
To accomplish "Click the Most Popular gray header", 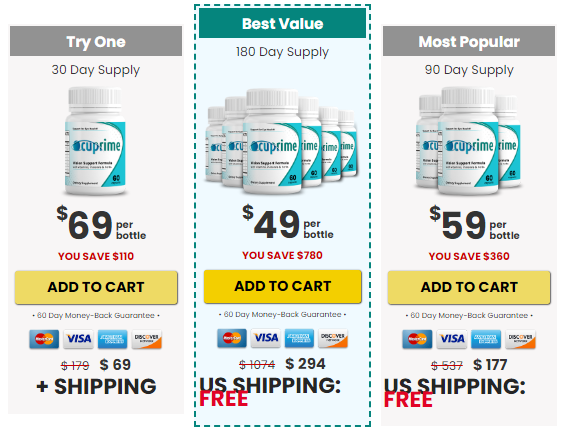I will 469,41.
